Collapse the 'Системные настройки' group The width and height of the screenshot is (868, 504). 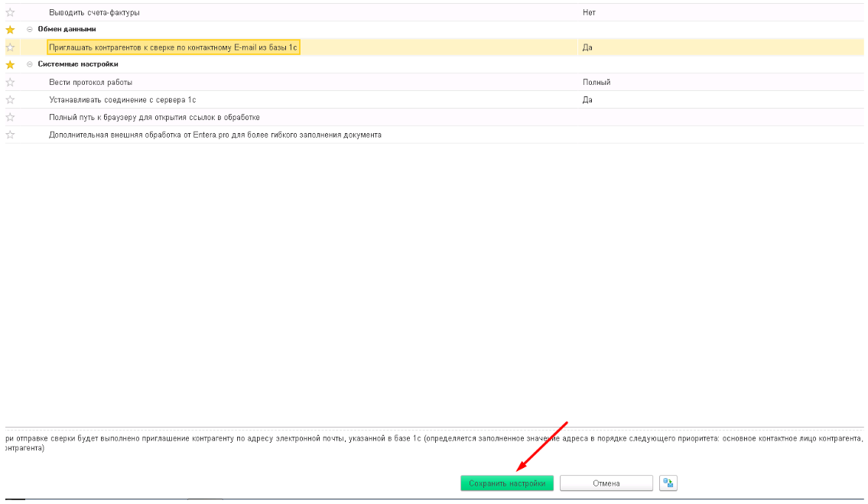30,64
